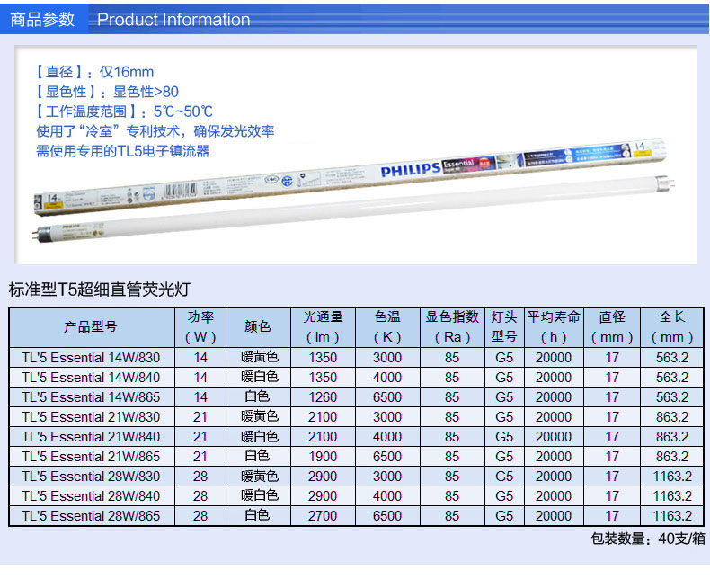Image resolution: width=710 pixels, height=588 pixels.
Task: Click the 灯头型号 column header
Action: pyautogui.click(x=504, y=327)
